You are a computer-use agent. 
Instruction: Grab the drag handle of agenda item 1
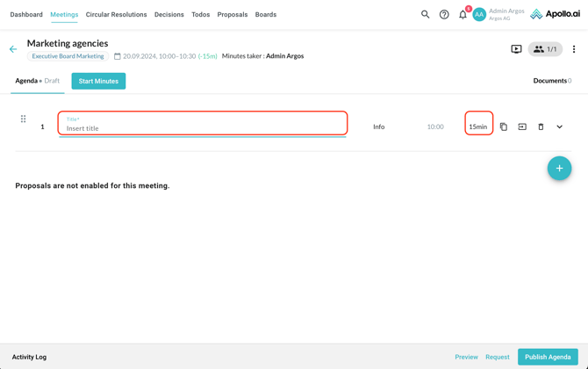(24, 119)
